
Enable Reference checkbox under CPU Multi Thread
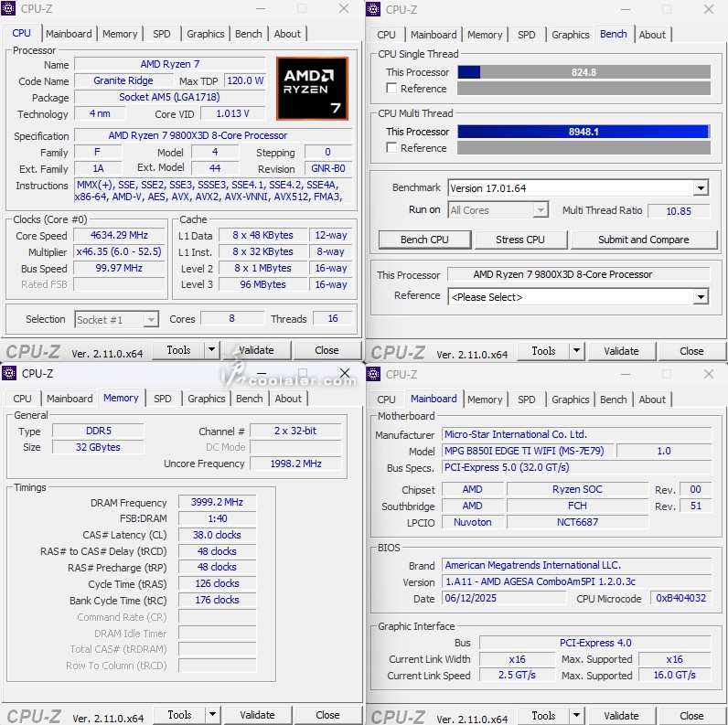click(x=391, y=147)
